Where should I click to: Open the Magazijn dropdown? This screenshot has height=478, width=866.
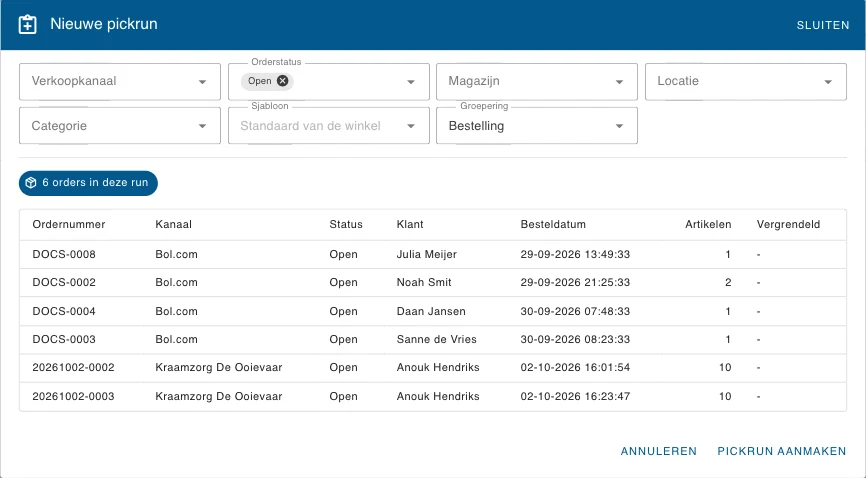pos(537,81)
